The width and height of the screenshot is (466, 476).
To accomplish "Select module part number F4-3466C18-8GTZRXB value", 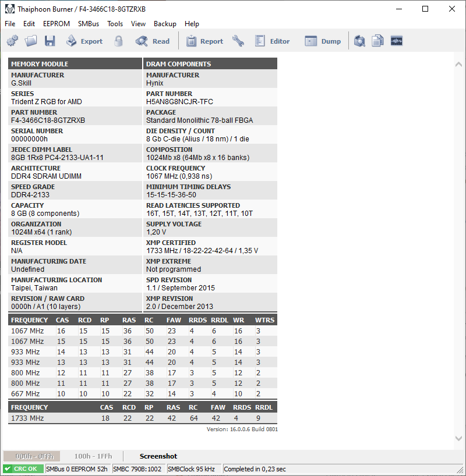I will [48, 120].
